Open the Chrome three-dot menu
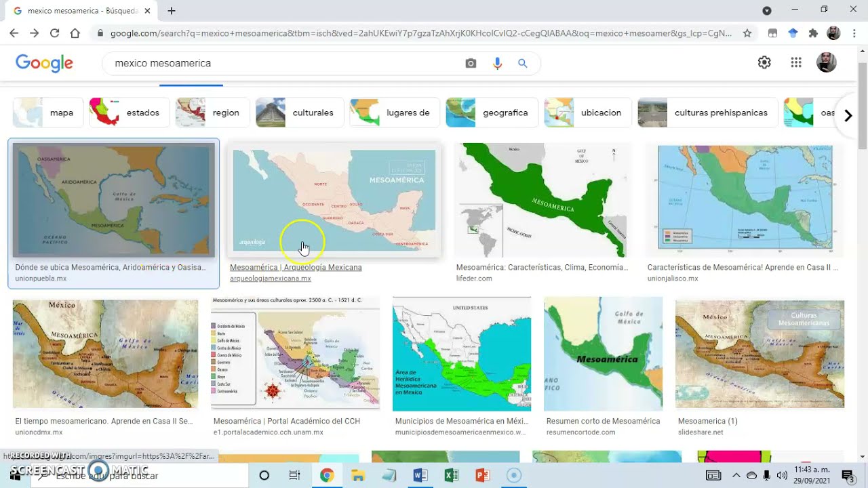868x488 pixels. [853, 33]
